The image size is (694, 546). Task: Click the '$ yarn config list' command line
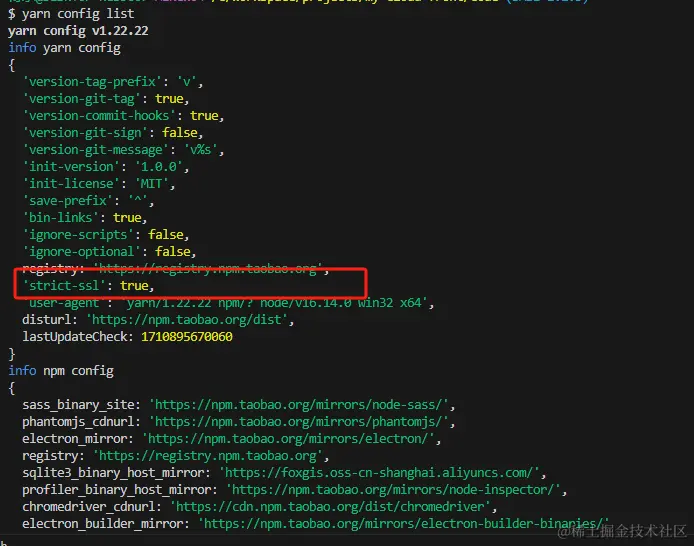(x=71, y=14)
